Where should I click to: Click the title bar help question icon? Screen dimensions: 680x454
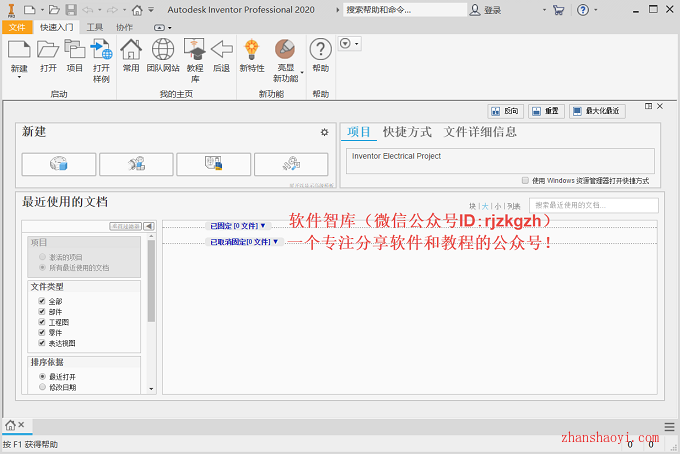click(583, 10)
